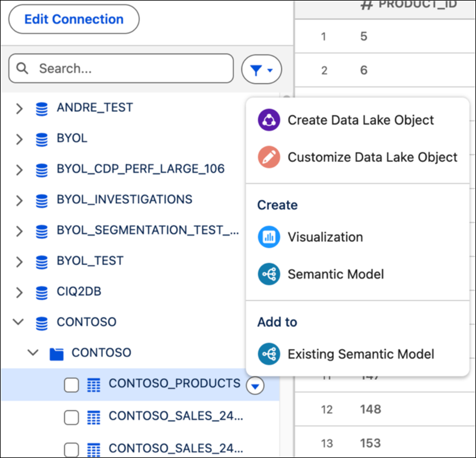The height and width of the screenshot is (458, 476).
Task: Select the CIQ2DB label
Action: pyautogui.click(x=79, y=291)
